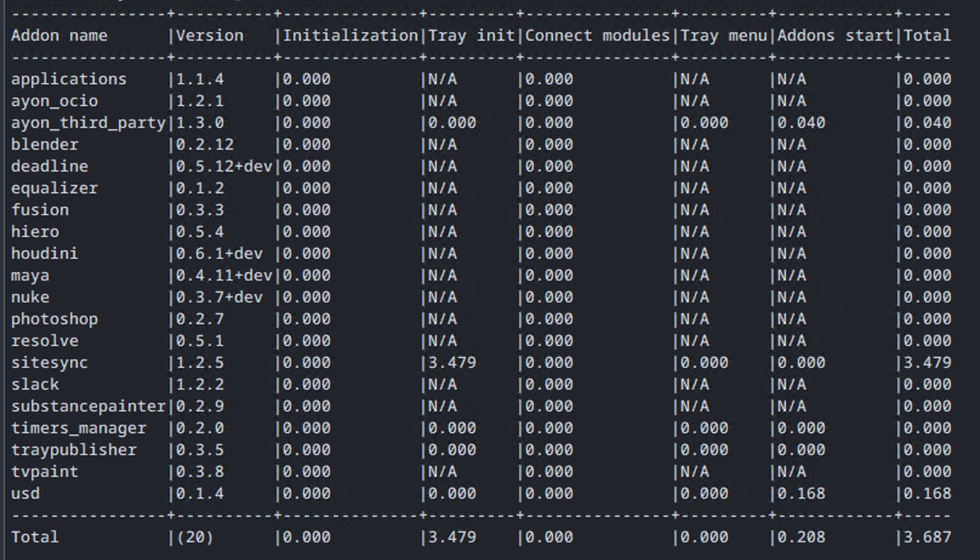Viewport: 980px width, 560px height.
Task: Click sitesync row Total value 3.479
Action: [928, 363]
